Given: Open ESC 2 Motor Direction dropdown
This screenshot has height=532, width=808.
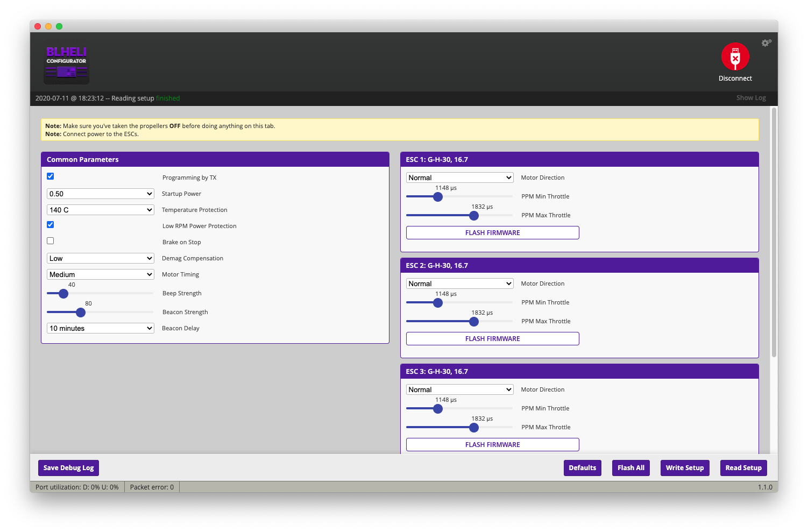Looking at the screenshot, I should [460, 283].
